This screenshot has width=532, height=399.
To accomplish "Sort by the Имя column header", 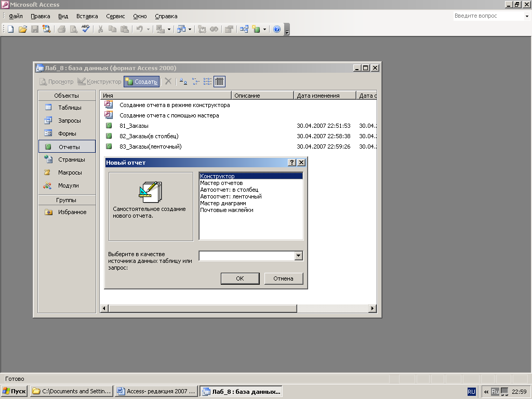I will [x=166, y=96].
